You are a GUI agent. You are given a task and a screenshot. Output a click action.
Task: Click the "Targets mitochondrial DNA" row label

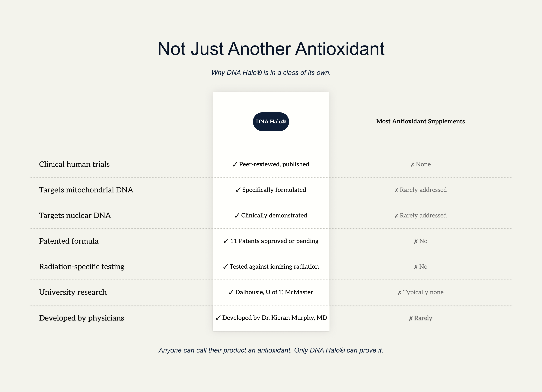tap(86, 190)
